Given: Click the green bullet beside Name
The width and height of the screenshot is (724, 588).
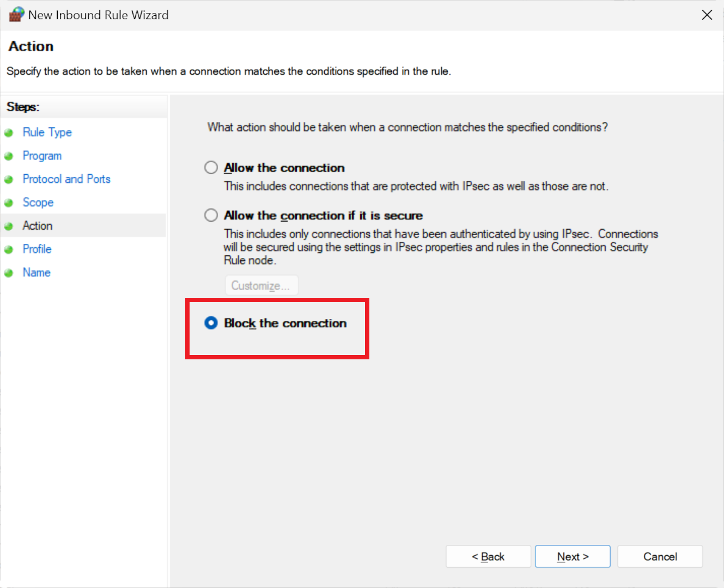Looking at the screenshot, I should (x=9, y=273).
